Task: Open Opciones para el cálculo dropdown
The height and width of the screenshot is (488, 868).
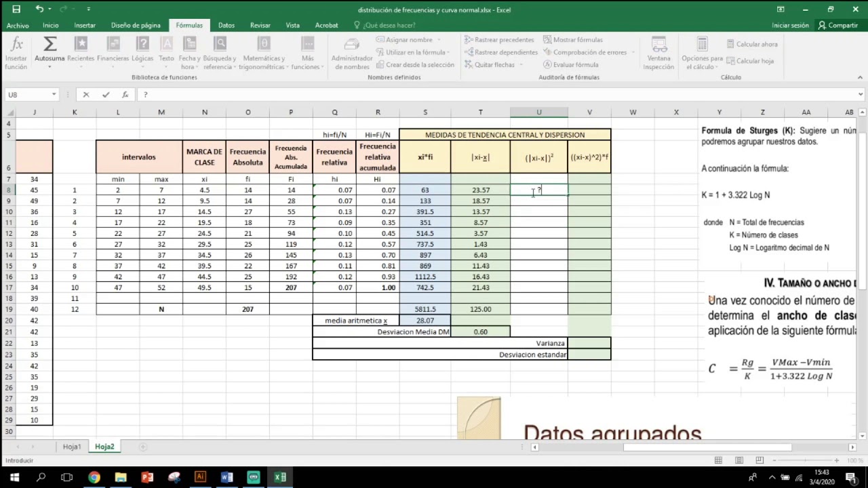Action: pyautogui.click(x=703, y=53)
